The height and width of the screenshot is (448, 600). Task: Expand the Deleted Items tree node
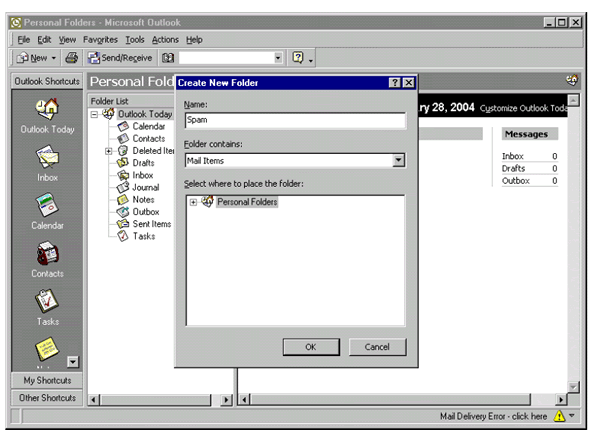[x=109, y=151]
